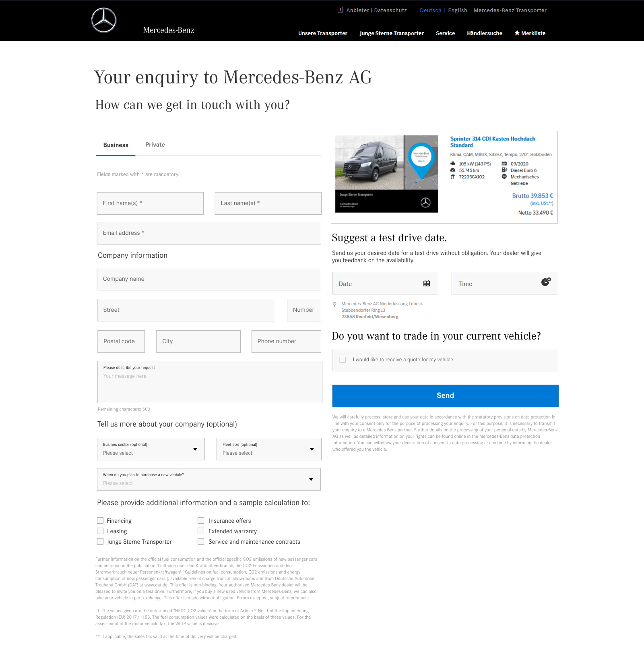Screen dimensions: 644x669
Task: Click the star icon beside Merkliste
Action: pyautogui.click(x=517, y=33)
